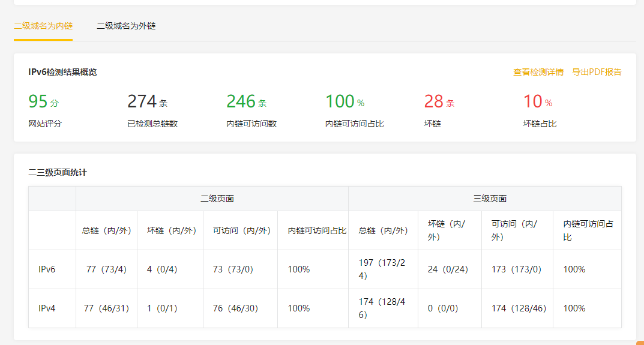
Task: Click the IPv4 cell showing 174（128/46）accessible links
Action: (516, 308)
